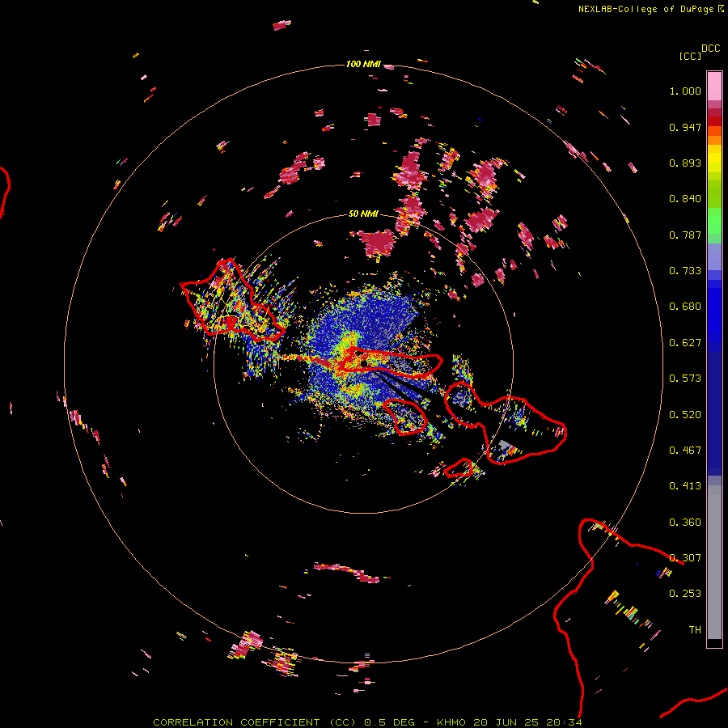Click the 0.573 scale value
Screen dimensions: 728x728
pyautogui.click(x=685, y=379)
